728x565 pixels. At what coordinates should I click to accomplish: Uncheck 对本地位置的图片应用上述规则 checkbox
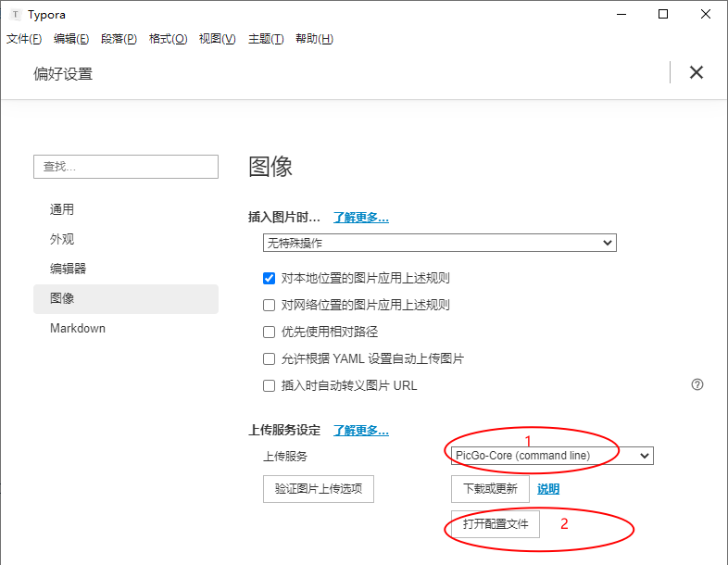pos(269,278)
